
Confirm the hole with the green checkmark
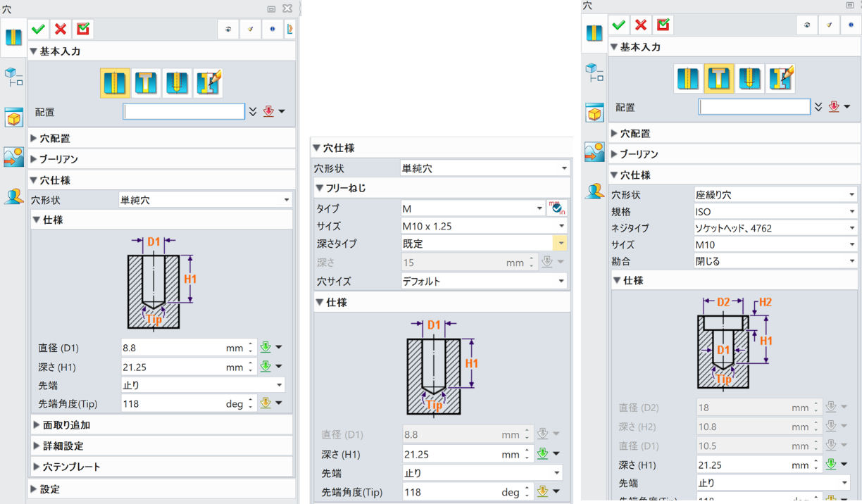pyautogui.click(x=39, y=29)
